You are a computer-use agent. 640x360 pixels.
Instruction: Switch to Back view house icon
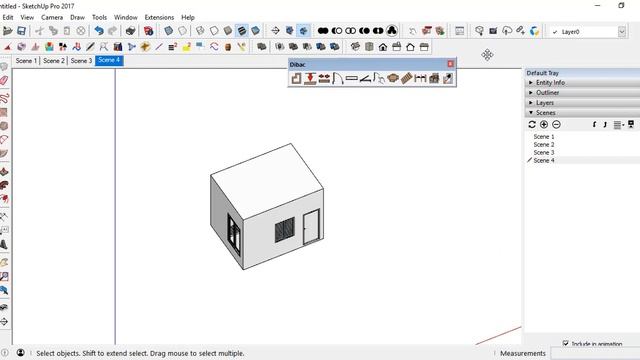[x=410, y=47]
